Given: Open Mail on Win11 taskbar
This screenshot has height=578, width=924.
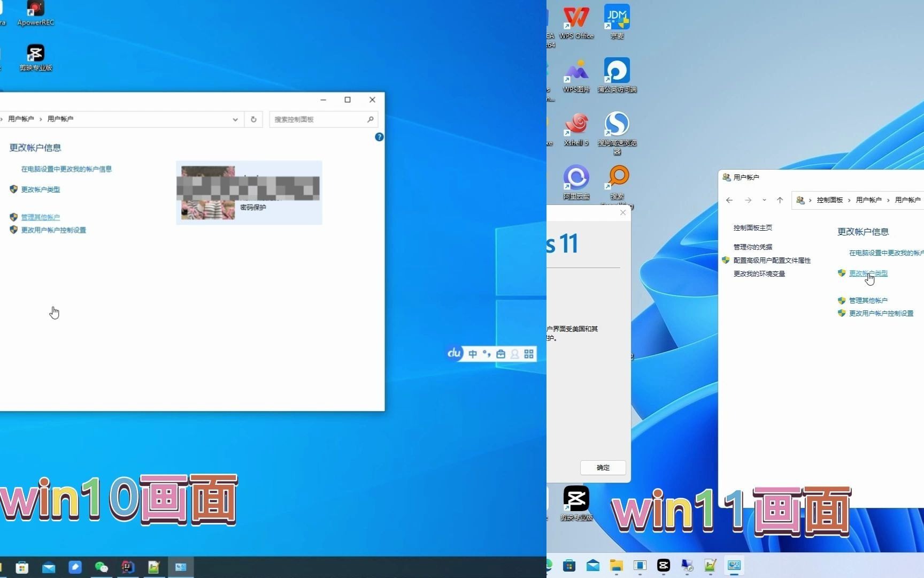Looking at the screenshot, I should (x=593, y=565).
